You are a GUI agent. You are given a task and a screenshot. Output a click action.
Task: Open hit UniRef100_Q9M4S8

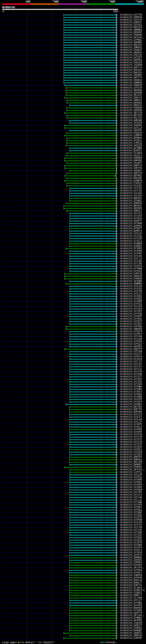pos(131,17)
